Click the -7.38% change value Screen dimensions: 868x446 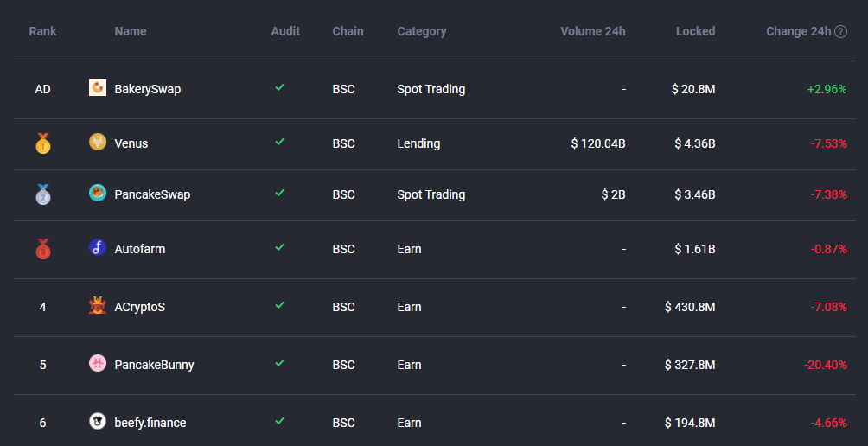coord(829,194)
